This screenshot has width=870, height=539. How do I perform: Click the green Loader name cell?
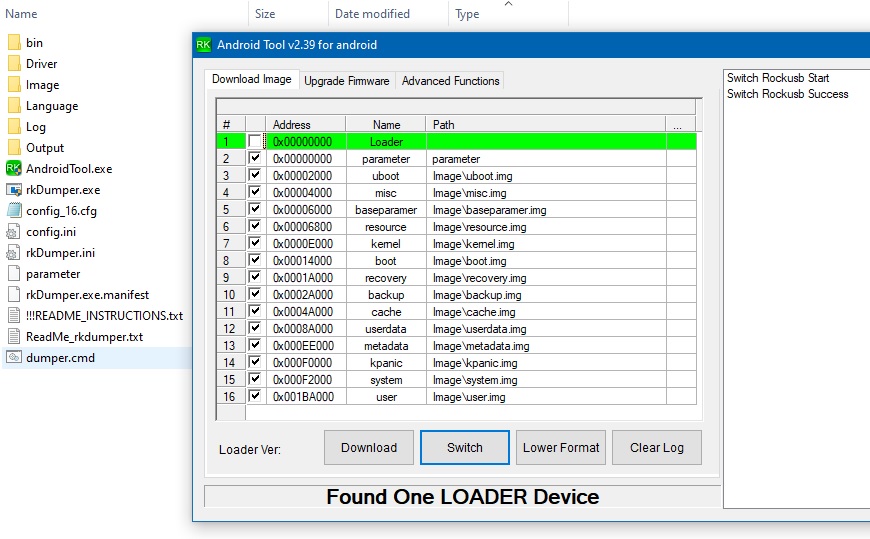click(386, 142)
